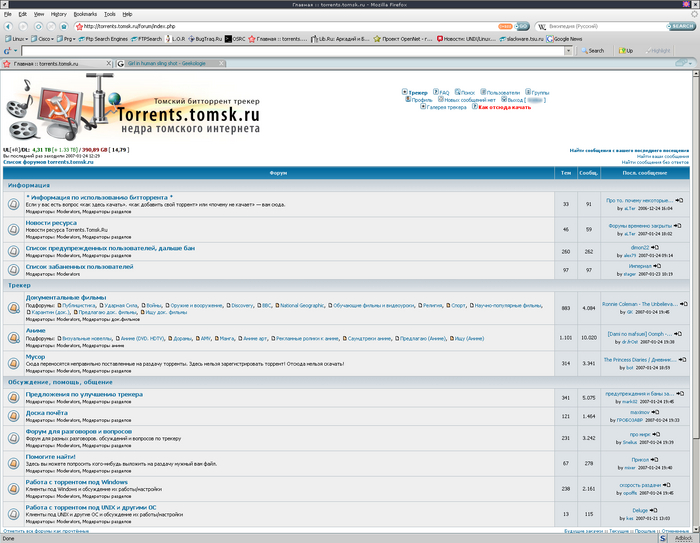Open the Документальные фильмы forum

(x=66, y=297)
